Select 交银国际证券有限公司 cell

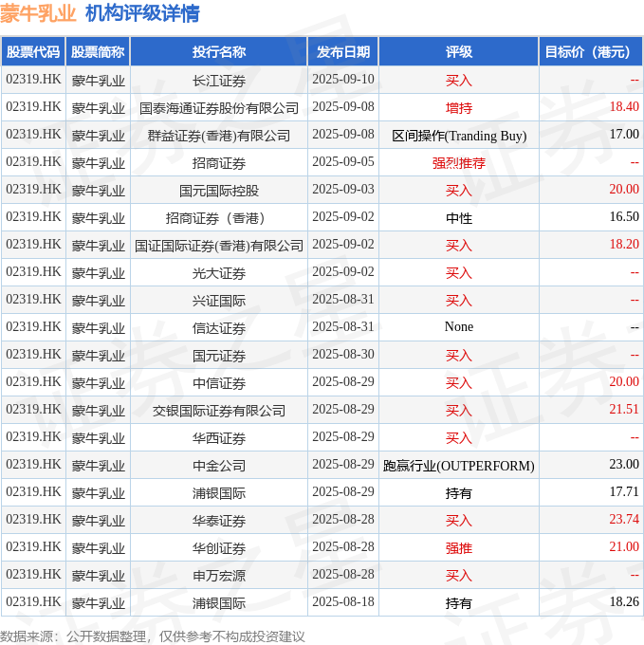pos(219,411)
